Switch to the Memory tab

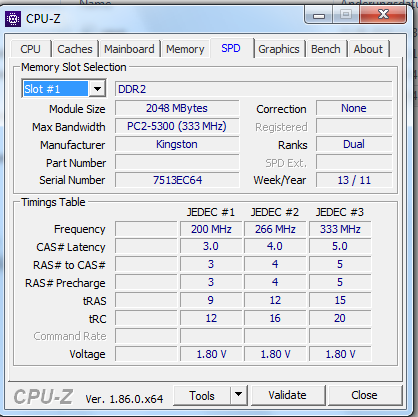(185, 49)
